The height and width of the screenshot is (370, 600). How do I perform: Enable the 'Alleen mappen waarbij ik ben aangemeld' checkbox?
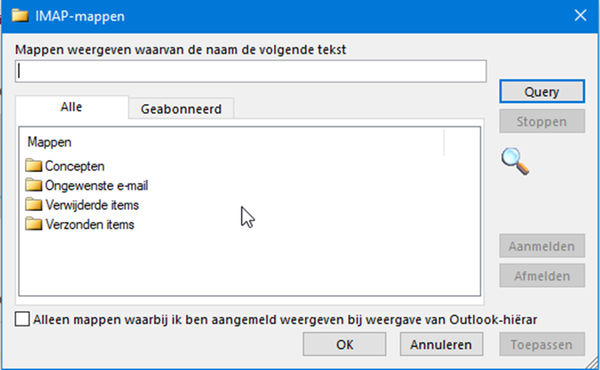pyautogui.click(x=22, y=319)
